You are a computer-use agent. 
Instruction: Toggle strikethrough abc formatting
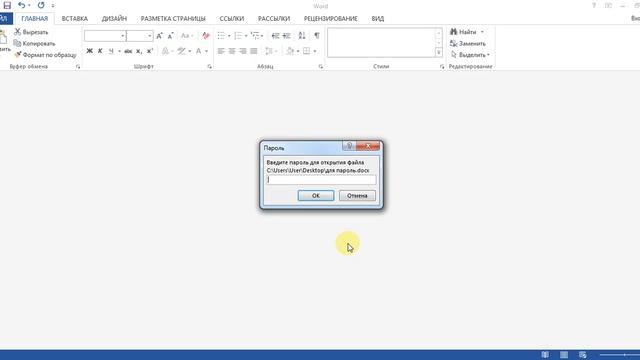(x=128, y=51)
